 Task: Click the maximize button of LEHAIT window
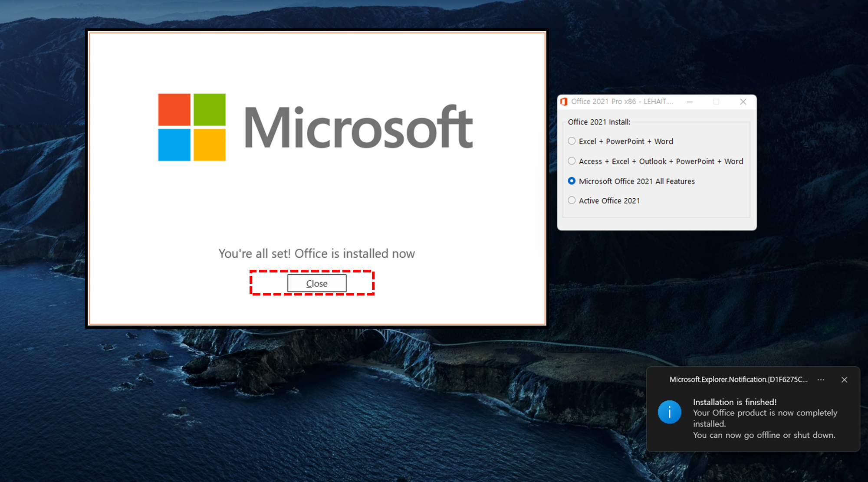pos(716,102)
